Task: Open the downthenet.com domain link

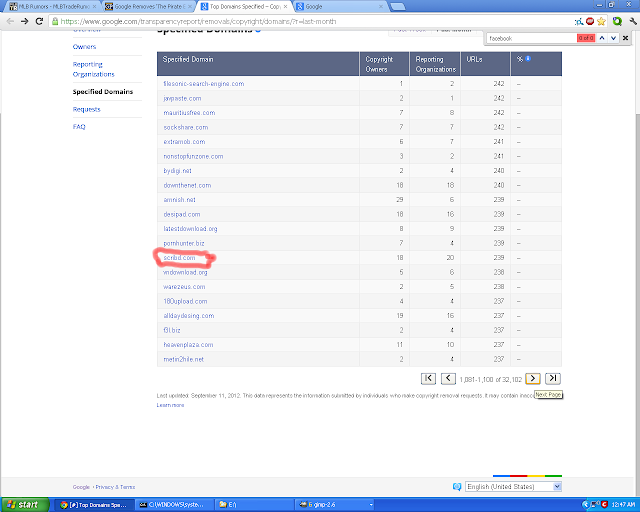Action: point(187,185)
